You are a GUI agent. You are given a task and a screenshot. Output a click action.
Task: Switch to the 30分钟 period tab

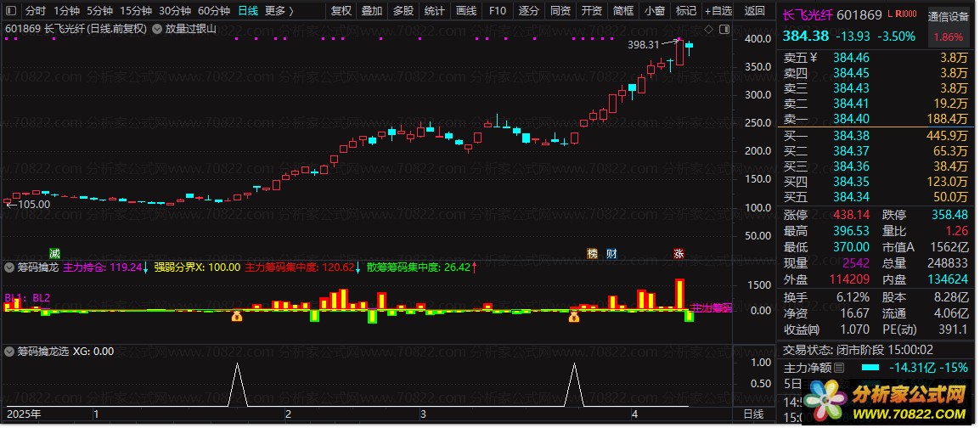pyautogui.click(x=174, y=11)
